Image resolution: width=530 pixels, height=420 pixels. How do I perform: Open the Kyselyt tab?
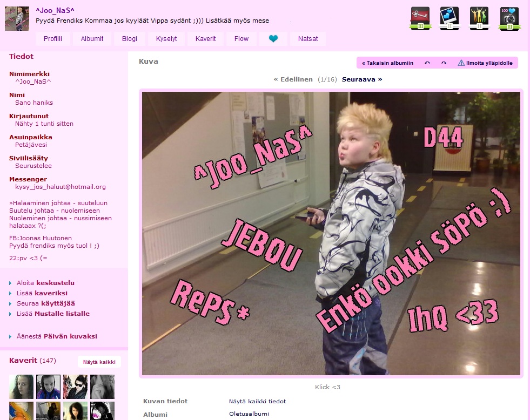coord(166,38)
